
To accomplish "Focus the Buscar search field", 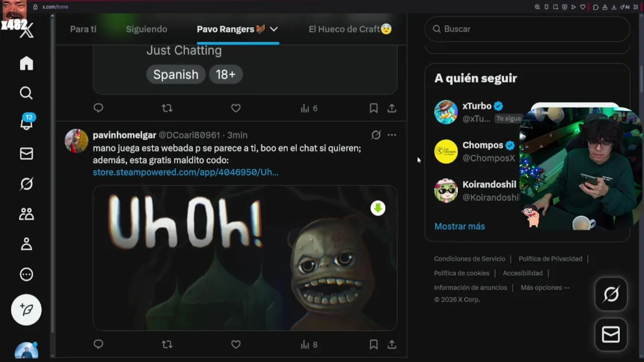I will point(527,29).
